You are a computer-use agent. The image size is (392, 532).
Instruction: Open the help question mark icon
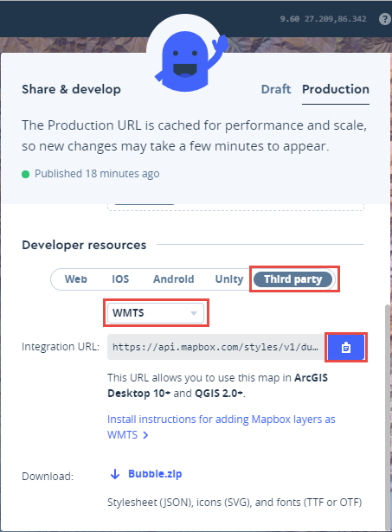[385, 19]
